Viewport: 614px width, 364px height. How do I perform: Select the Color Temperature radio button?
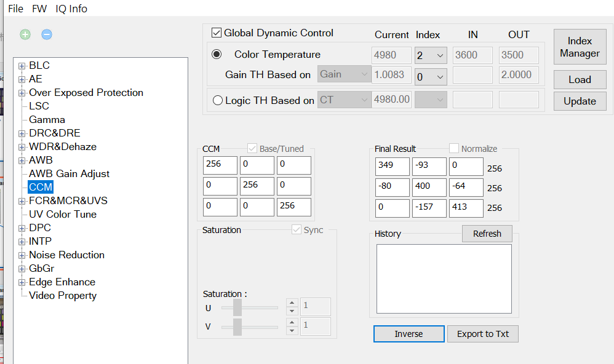coord(217,55)
